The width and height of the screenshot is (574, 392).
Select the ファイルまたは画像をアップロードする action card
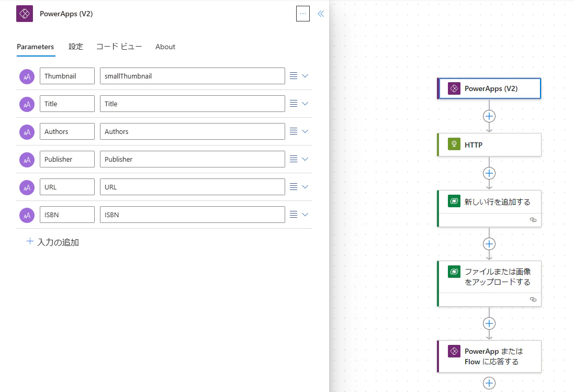489,284
